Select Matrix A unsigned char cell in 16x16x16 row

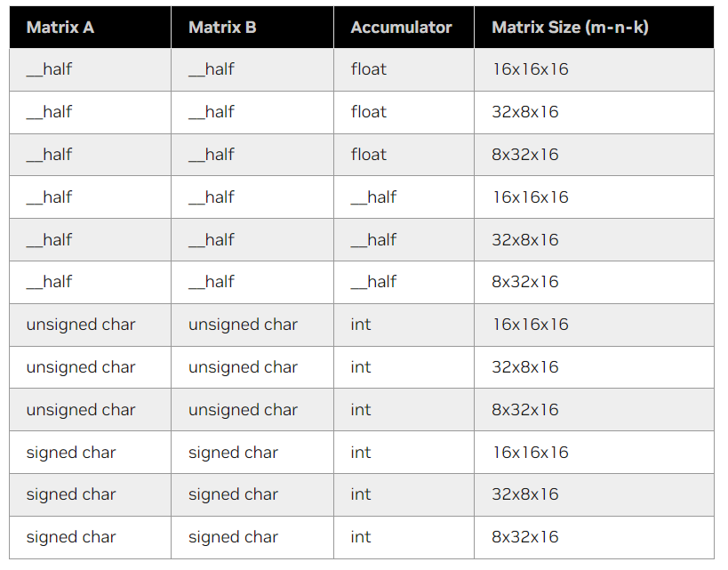click(x=81, y=325)
